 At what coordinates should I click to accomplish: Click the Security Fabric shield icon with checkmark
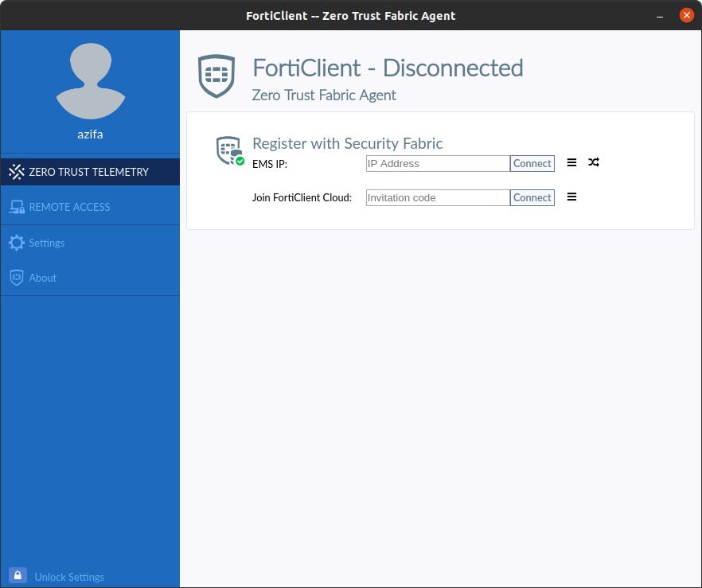point(230,151)
